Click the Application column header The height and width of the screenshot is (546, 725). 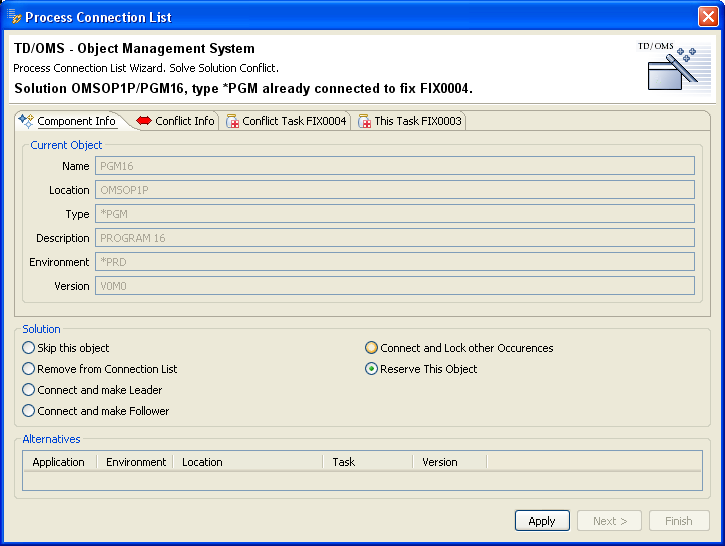tap(59, 462)
